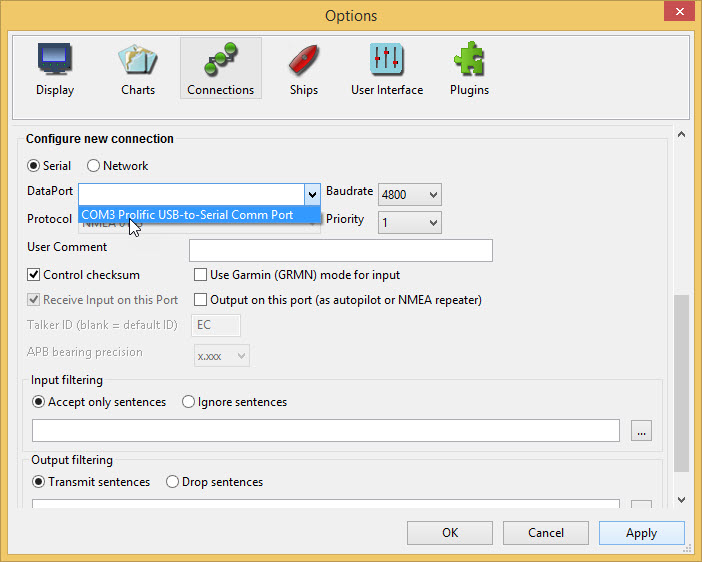Click the Input filtering browse button
Image resolution: width=702 pixels, height=562 pixels.
(x=642, y=431)
